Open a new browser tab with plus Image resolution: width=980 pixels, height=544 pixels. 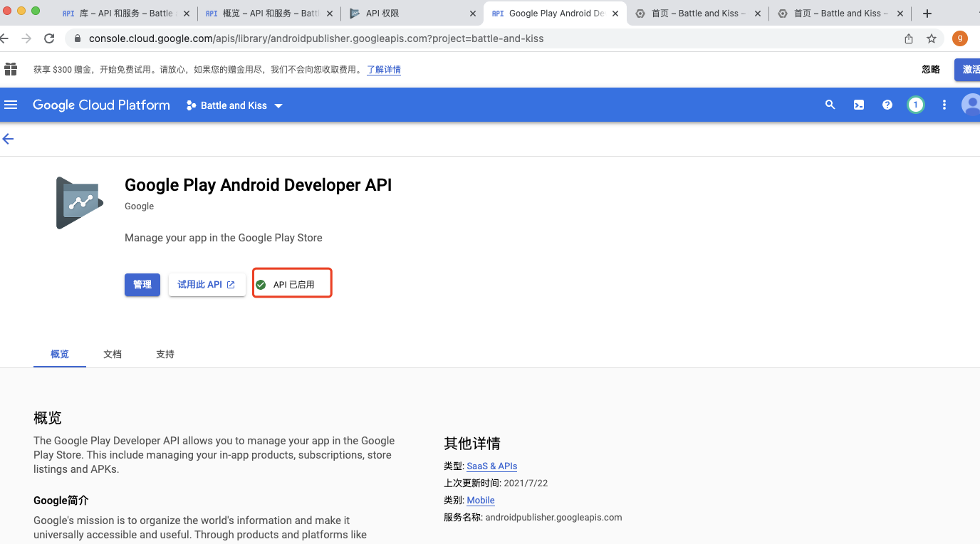click(927, 14)
